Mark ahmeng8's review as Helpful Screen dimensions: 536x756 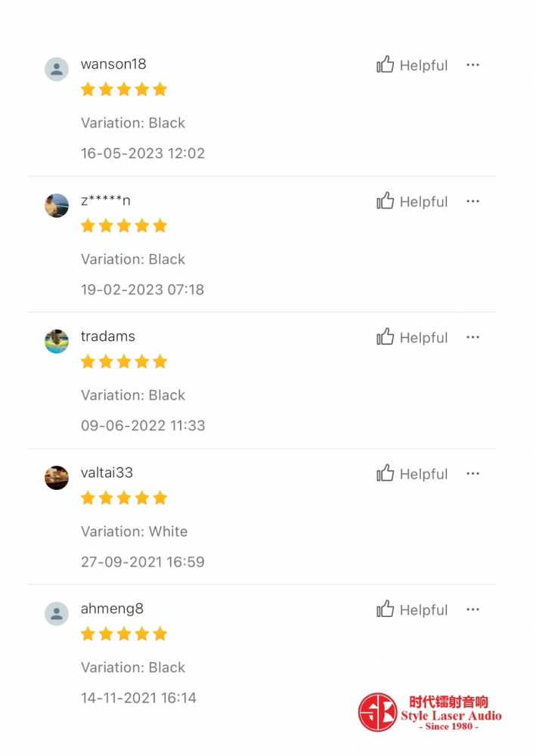(412, 609)
